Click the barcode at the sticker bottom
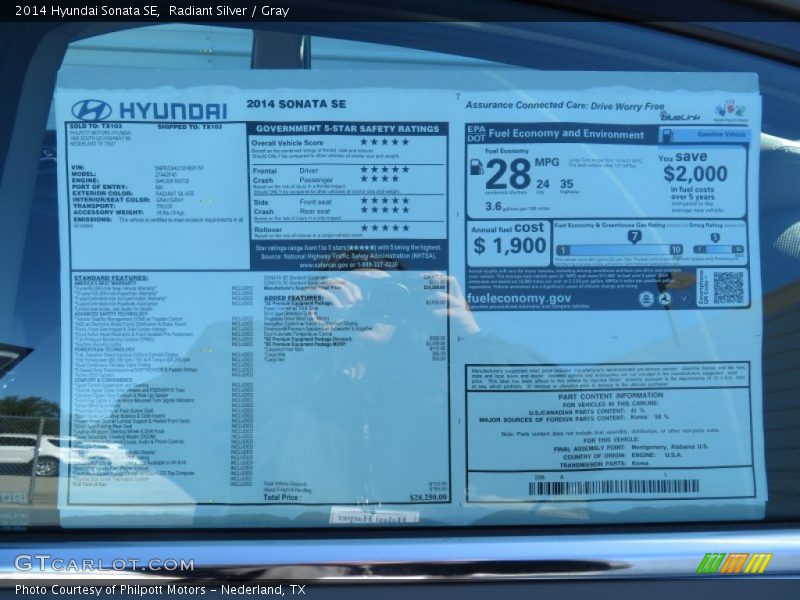Image resolution: width=800 pixels, height=600 pixels. (x=613, y=487)
